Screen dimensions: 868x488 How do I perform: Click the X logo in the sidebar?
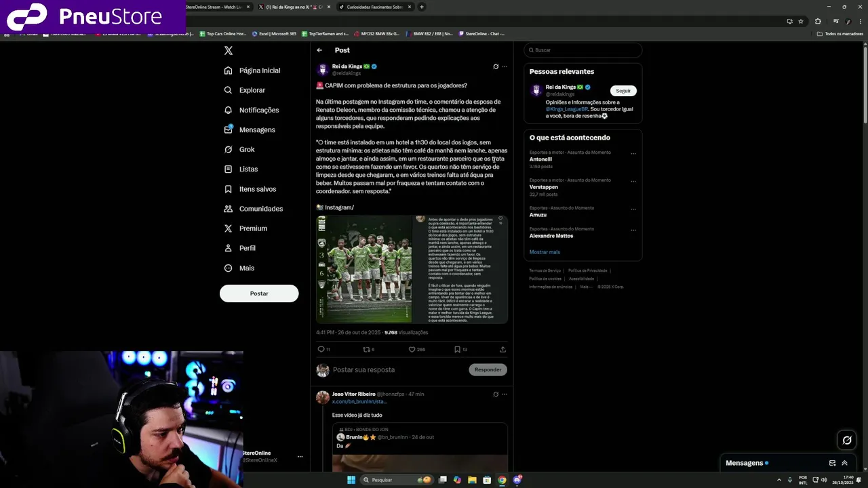(x=229, y=51)
